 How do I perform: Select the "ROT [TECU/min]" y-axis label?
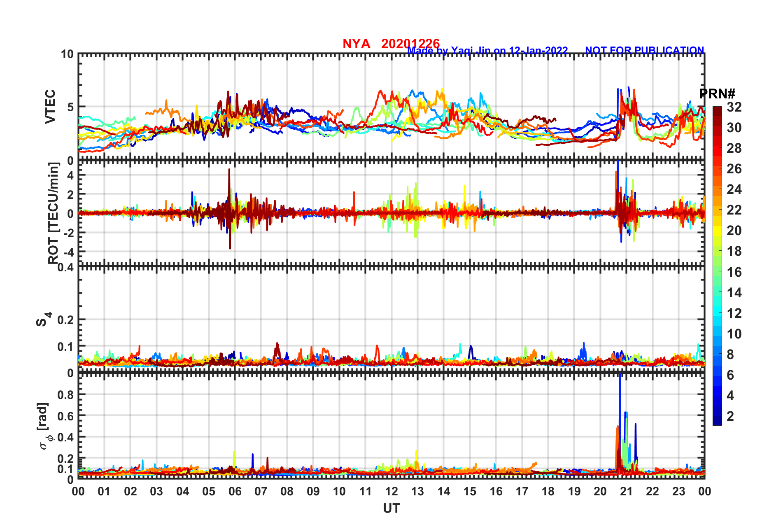54,213
